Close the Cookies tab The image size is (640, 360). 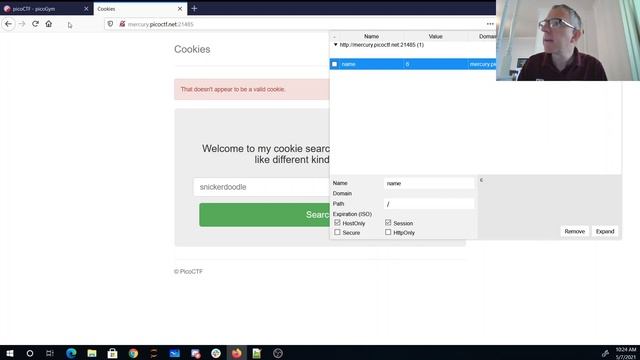tap(180, 9)
